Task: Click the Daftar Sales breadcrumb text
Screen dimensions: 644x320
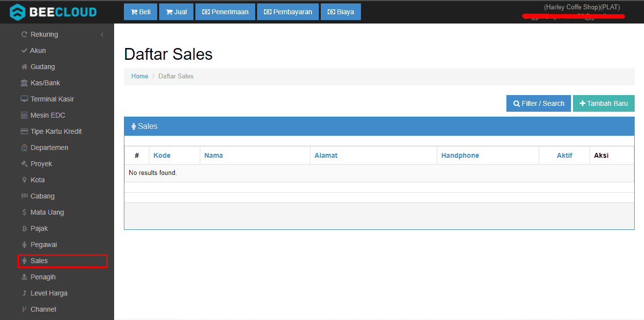Action: pyautogui.click(x=176, y=76)
